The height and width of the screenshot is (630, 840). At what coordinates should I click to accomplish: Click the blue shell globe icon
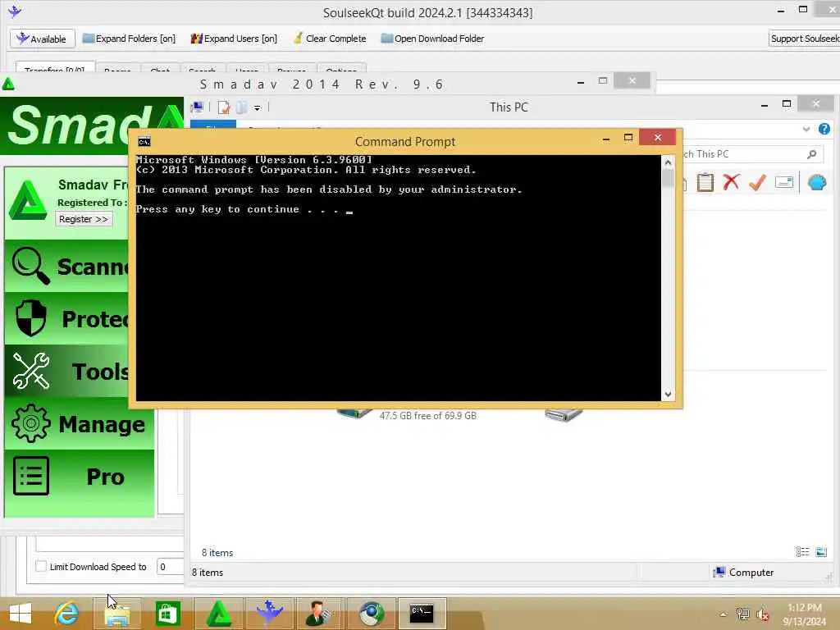coord(817,183)
